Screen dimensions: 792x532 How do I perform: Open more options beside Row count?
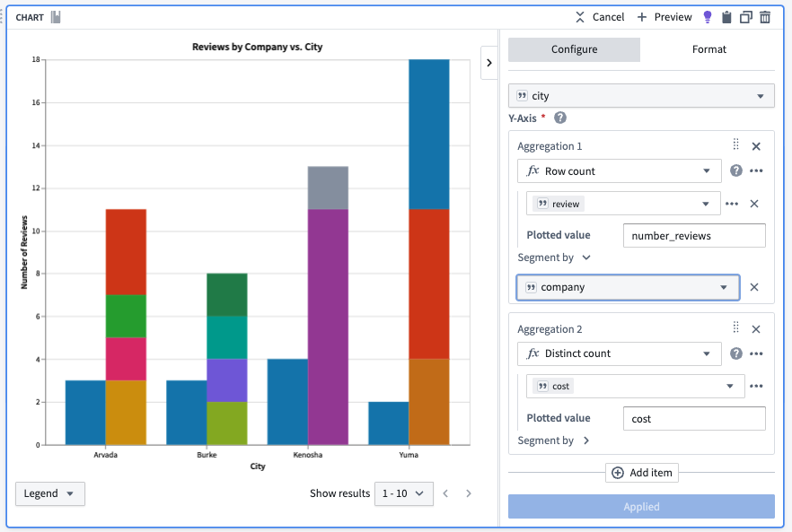(x=756, y=170)
